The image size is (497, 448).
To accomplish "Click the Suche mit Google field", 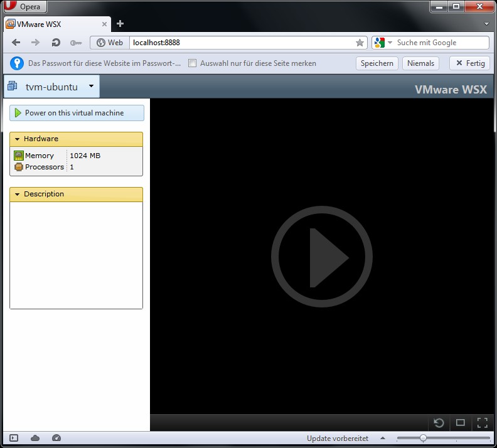I will click(442, 43).
